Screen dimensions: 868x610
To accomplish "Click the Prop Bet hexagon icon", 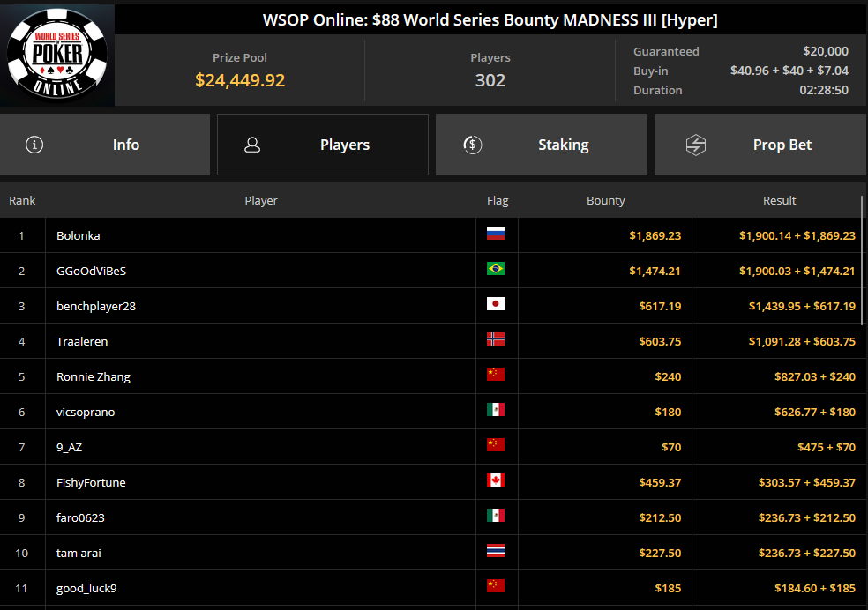I will [x=696, y=145].
